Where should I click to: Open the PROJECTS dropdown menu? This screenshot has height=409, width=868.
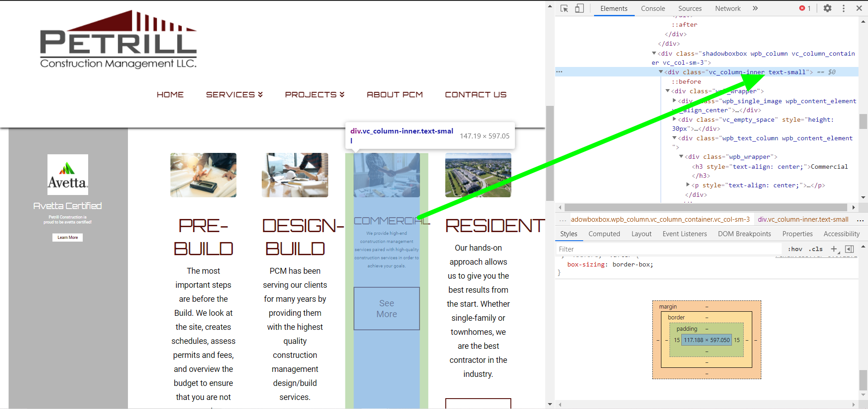[x=315, y=95]
